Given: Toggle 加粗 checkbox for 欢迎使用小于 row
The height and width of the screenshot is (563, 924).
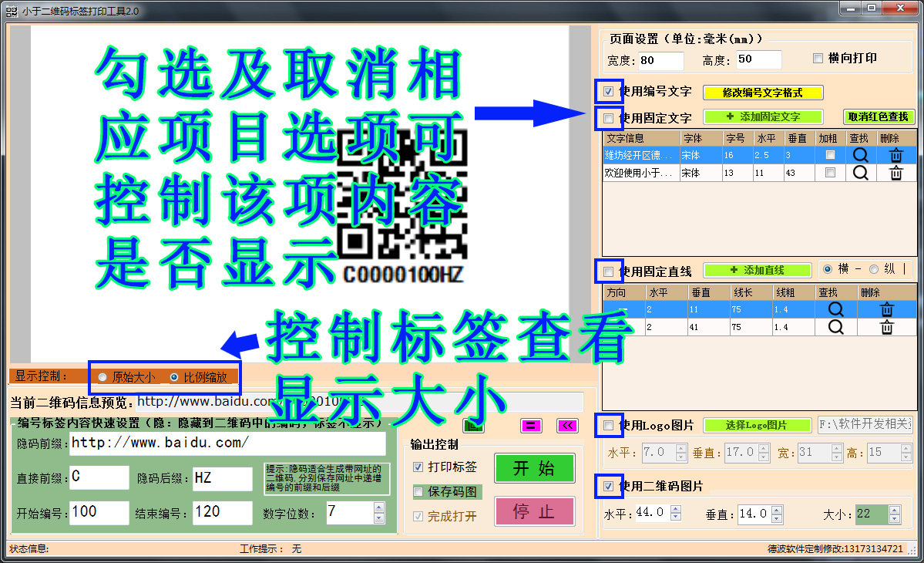Looking at the screenshot, I should [x=830, y=173].
